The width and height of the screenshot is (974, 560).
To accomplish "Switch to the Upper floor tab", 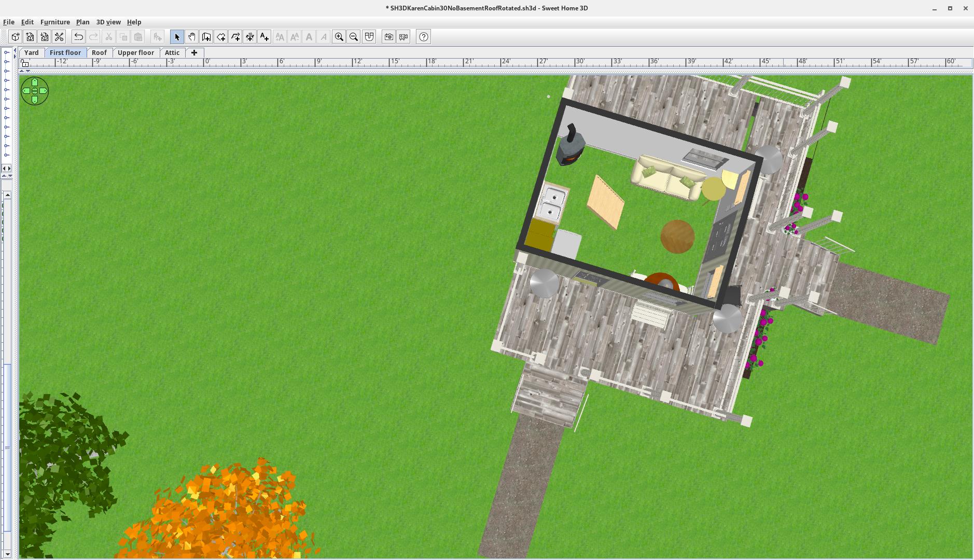I will (x=135, y=53).
